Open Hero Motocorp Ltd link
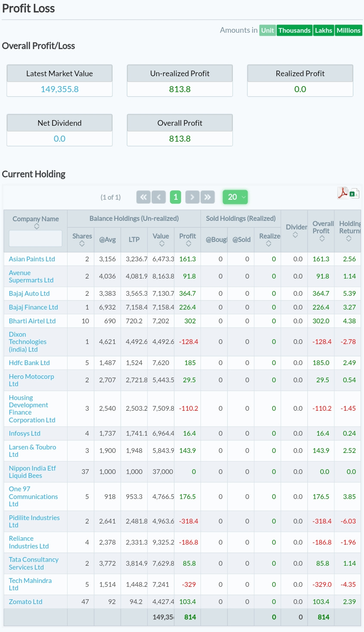The height and width of the screenshot is (632, 364). tap(31, 380)
